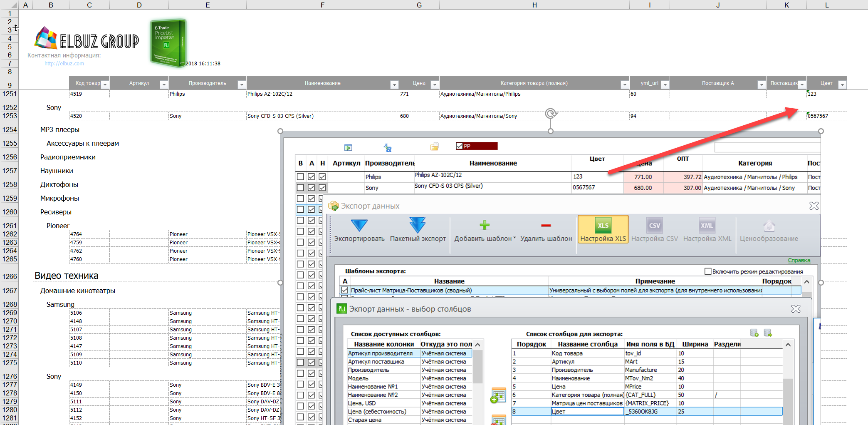Toggle the B checkbox in Sony row
This screenshot has height=425, width=868.
300,188
